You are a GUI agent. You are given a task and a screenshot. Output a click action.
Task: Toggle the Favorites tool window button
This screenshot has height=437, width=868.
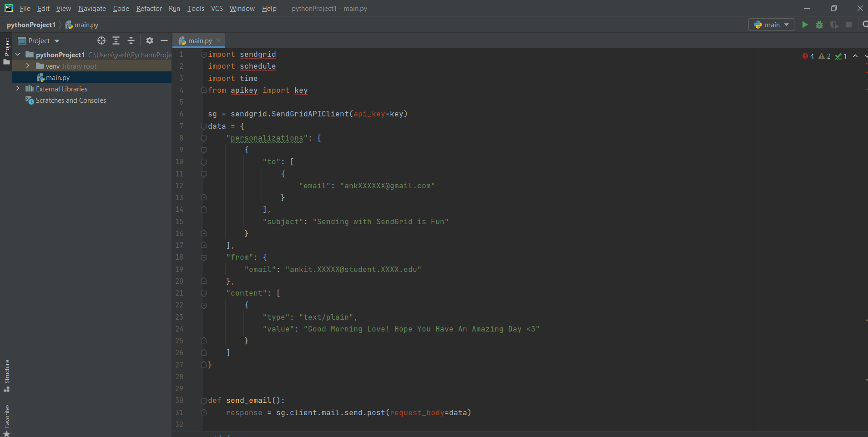click(x=6, y=419)
